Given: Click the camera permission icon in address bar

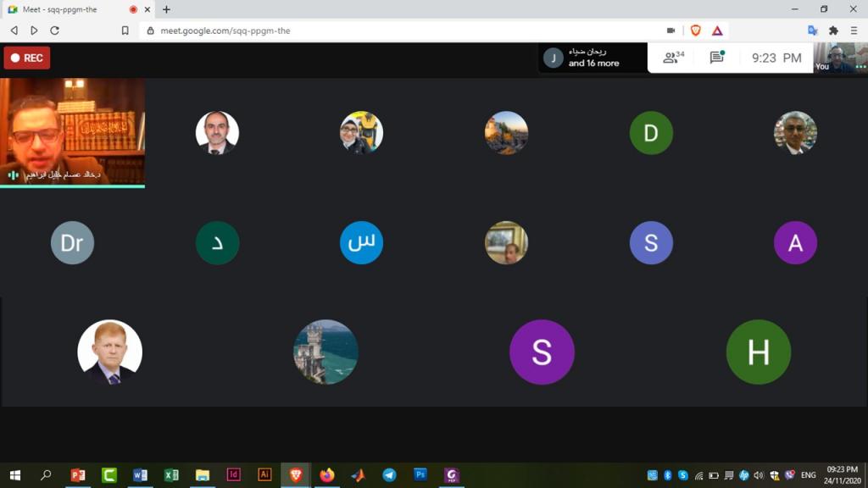Looking at the screenshot, I should click(x=670, y=30).
